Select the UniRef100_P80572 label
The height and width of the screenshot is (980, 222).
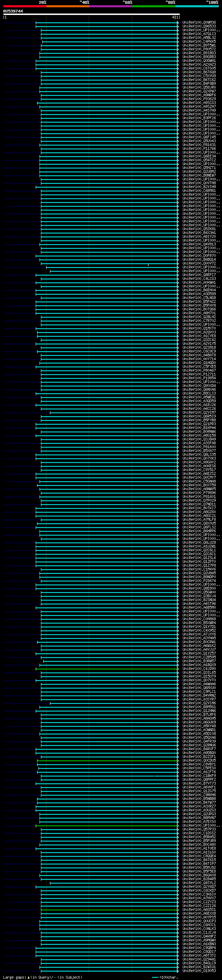pos(199,49)
